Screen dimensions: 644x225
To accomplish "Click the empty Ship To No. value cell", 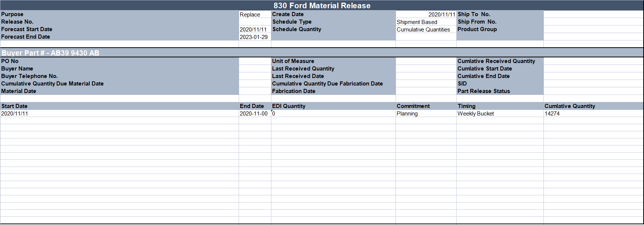I will click(594, 14).
